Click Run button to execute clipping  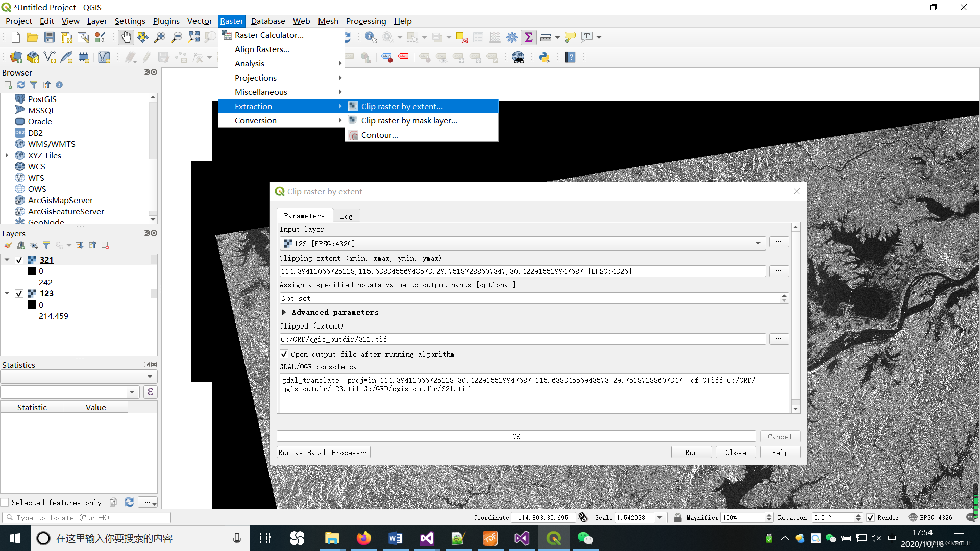click(691, 452)
